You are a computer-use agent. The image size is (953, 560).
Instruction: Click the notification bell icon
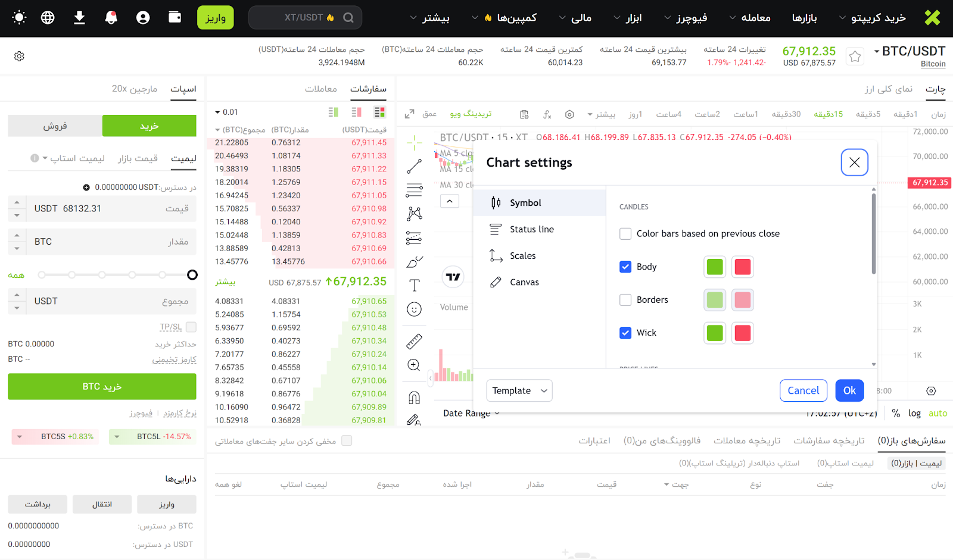coord(111,18)
